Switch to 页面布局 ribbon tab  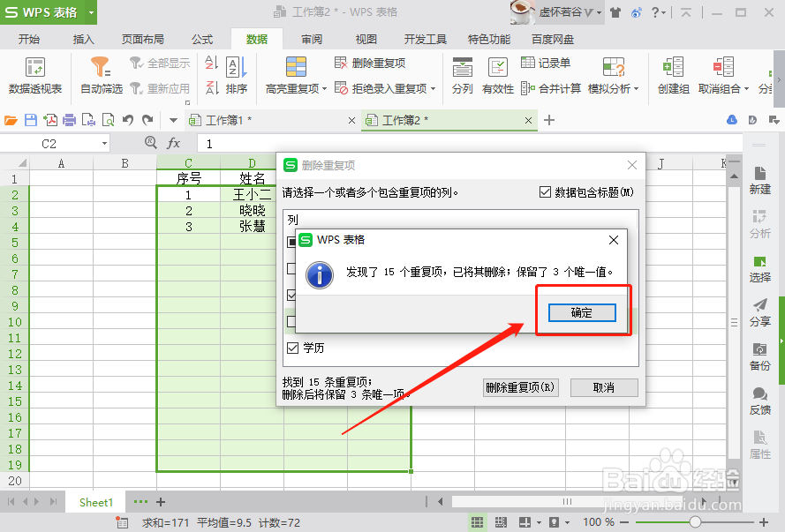(143, 39)
